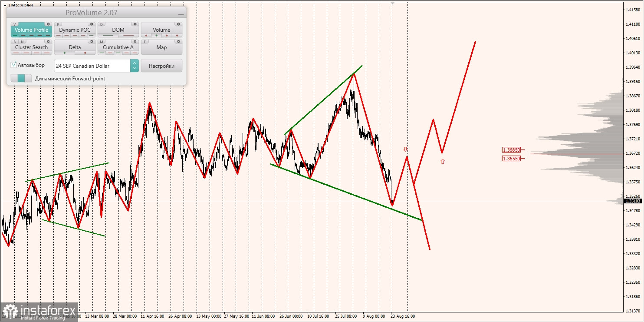Activate the Map button
This screenshot has width=644, height=322.
161,47
